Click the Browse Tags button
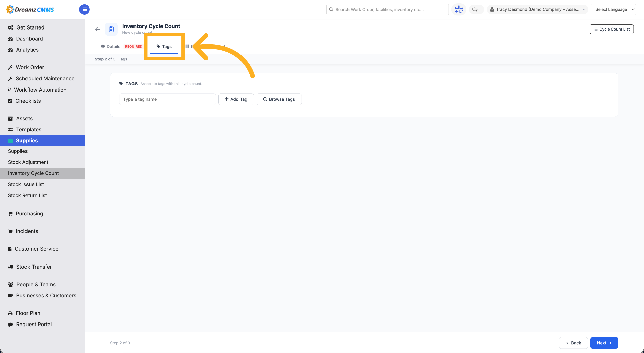 279,99
